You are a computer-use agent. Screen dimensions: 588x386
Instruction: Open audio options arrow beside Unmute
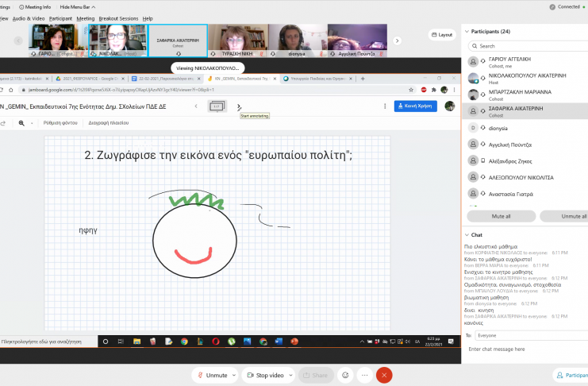pos(233,375)
